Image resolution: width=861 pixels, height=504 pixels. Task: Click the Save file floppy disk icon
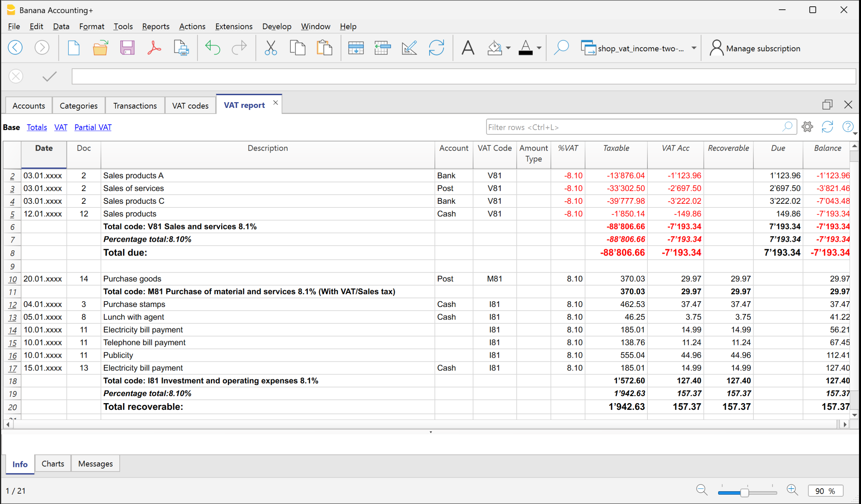[x=127, y=48]
